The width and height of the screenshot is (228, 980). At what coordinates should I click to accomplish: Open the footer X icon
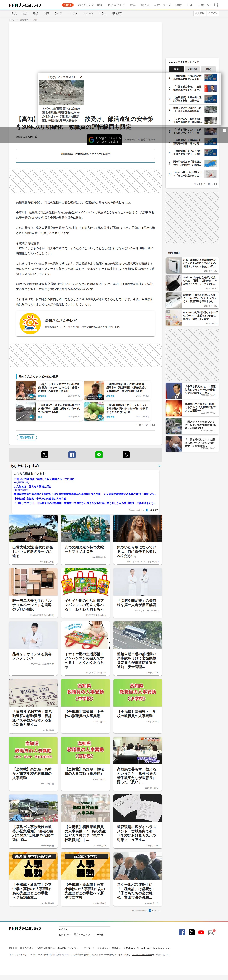[191, 932]
